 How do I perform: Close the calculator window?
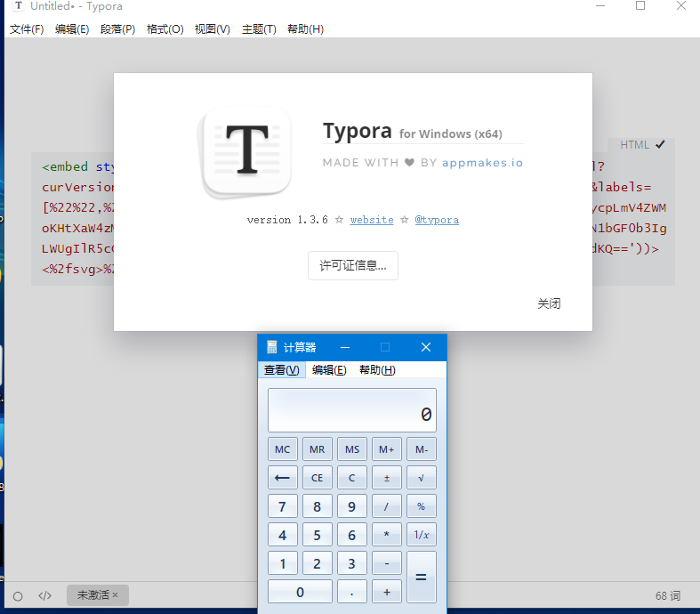click(x=426, y=347)
